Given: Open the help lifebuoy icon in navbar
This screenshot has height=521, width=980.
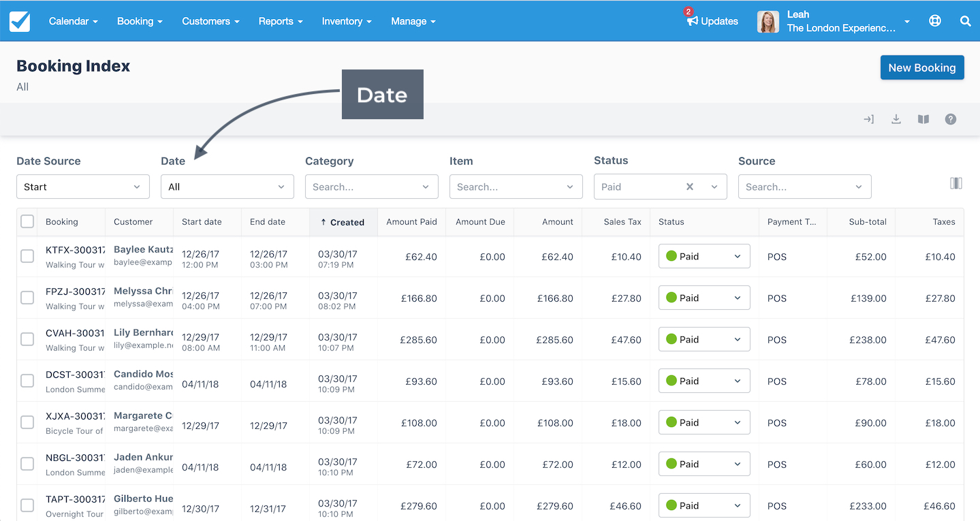Looking at the screenshot, I should (x=935, y=21).
